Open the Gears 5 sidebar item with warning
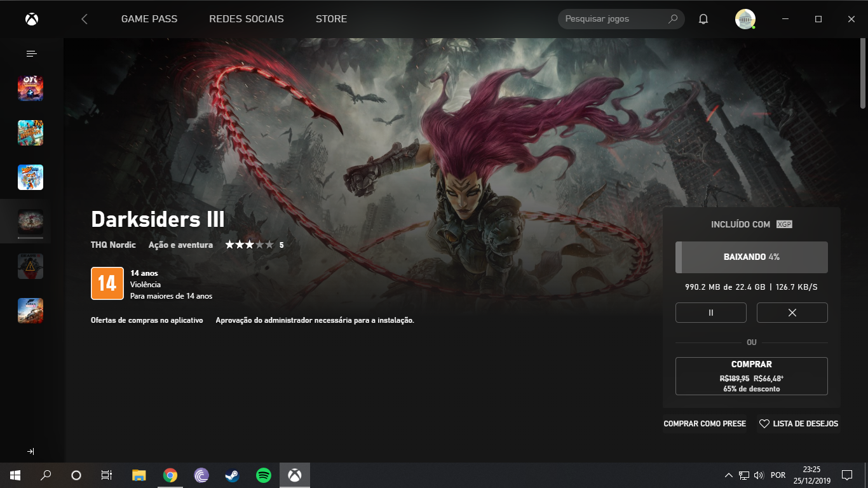Image resolution: width=868 pixels, height=488 pixels. point(31,266)
